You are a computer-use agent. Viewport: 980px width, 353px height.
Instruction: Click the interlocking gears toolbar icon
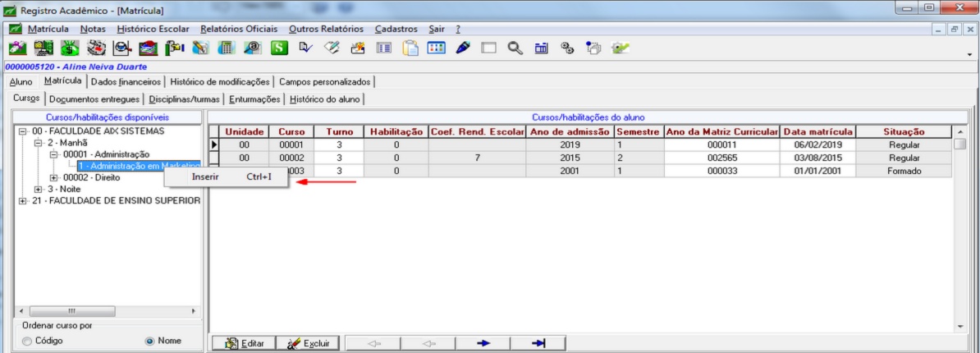pyautogui.click(x=567, y=48)
